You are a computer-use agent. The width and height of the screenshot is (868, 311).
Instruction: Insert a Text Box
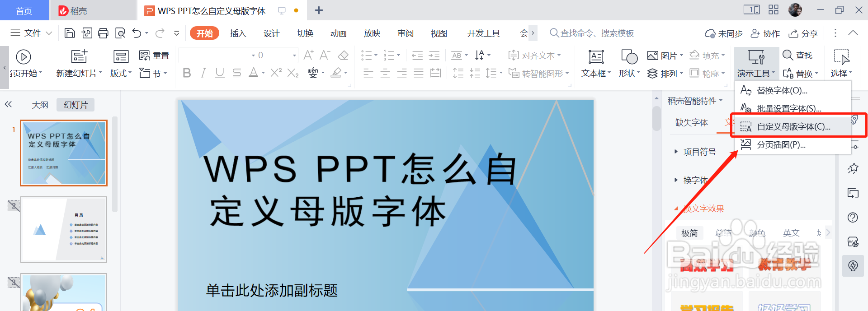pos(596,64)
